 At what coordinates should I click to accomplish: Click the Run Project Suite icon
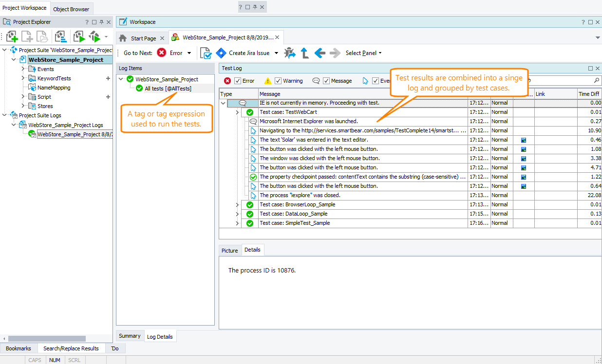point(94,36)
